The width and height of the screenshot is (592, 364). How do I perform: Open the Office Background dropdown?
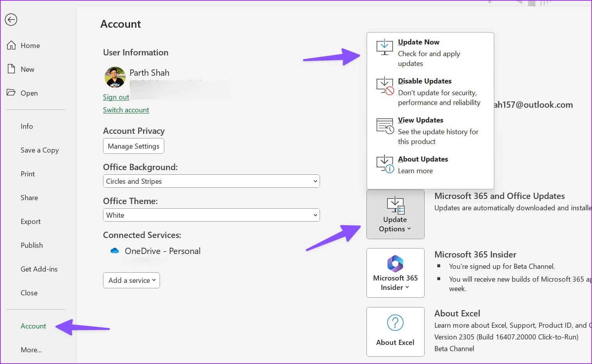coord(211,181)
